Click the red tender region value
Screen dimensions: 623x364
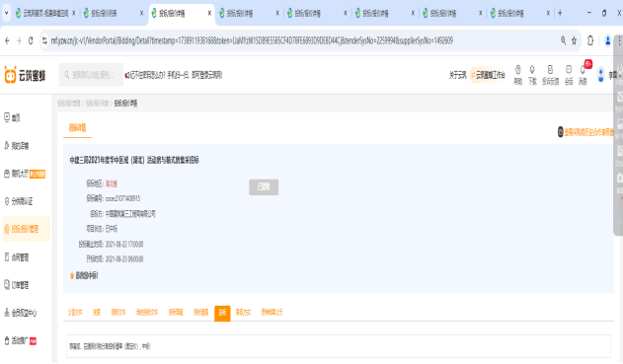coord(112,183)
